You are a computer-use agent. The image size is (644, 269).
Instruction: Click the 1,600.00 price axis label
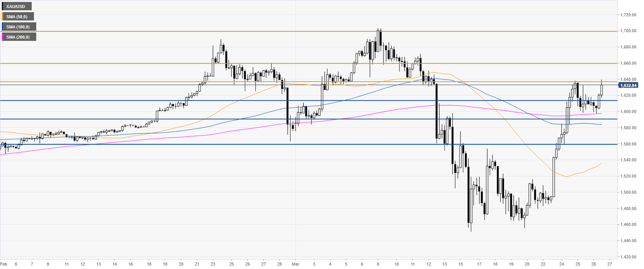point(629,112)
